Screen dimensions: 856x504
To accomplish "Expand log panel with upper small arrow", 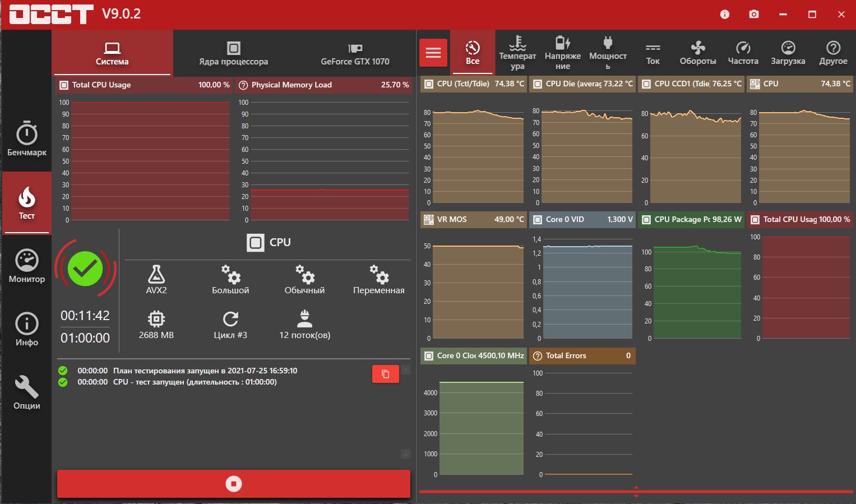I will (x=406, y=369).
